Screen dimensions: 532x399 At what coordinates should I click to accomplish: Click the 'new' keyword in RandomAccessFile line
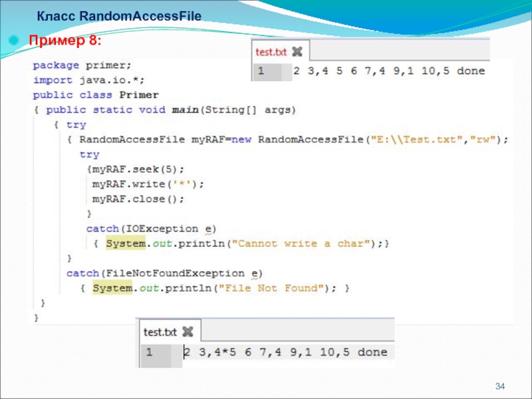coord(241,140)
